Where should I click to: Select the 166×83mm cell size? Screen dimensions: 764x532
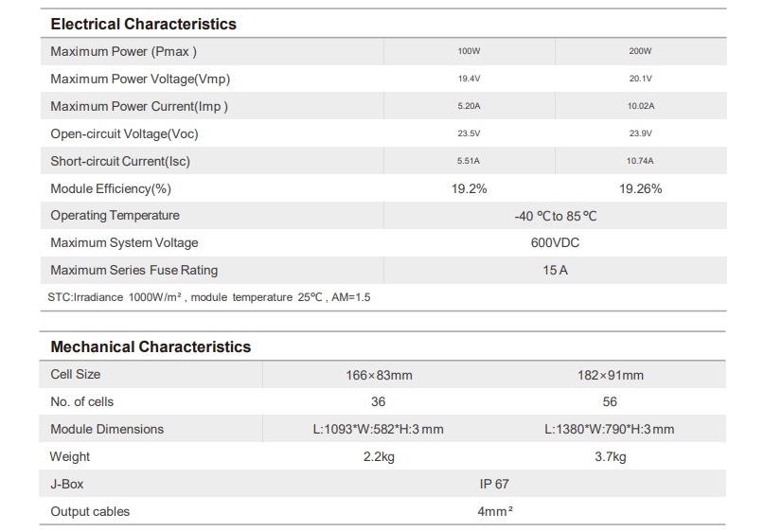coord(379,375)
